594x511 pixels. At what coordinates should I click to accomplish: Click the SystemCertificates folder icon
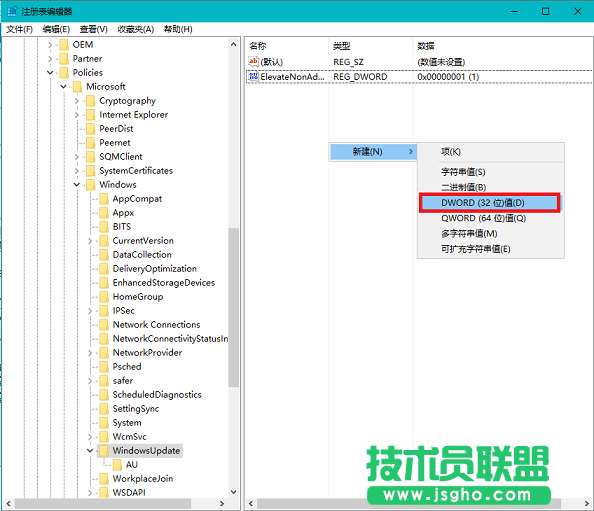(x=91, y=171)
